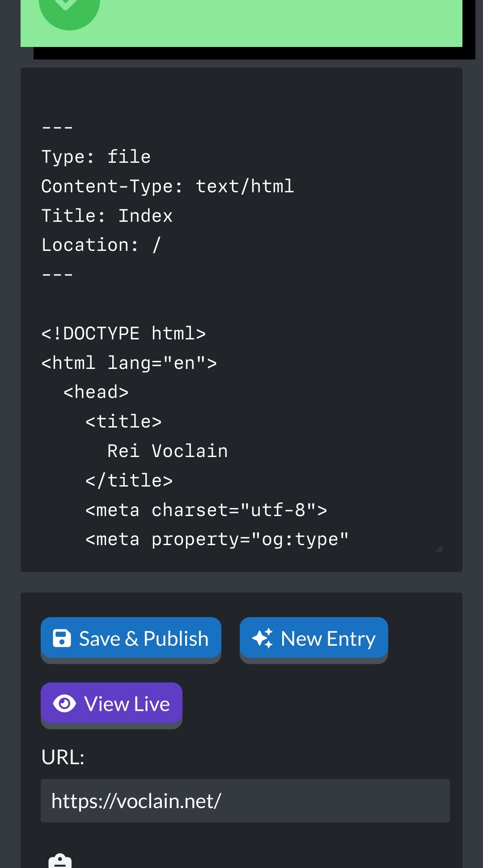Viewport: 483px width, 868px height.
Task: Click the green success banner
Action: [241, 22]
